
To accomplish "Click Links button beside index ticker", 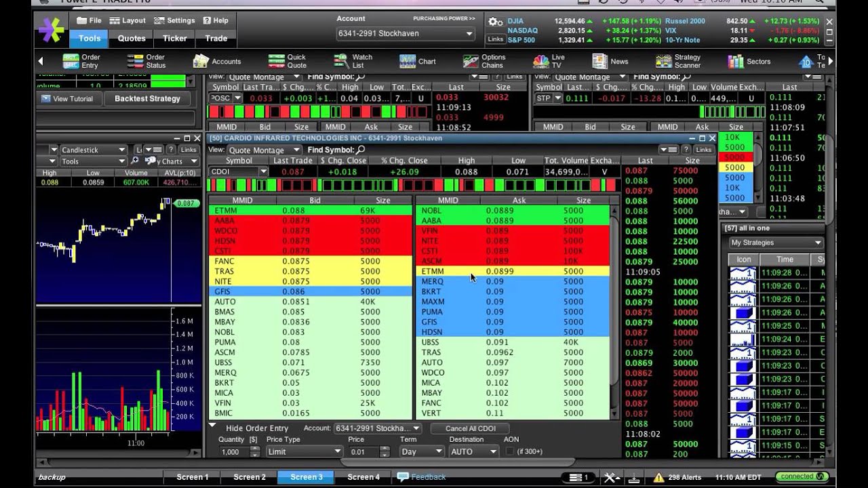I will pyautogui.click(x=496, y=39).
